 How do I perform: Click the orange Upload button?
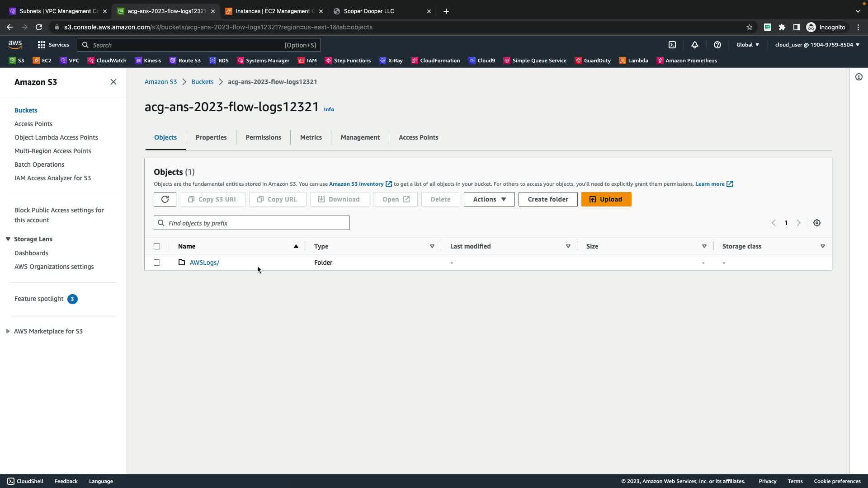tap(606, 199)
